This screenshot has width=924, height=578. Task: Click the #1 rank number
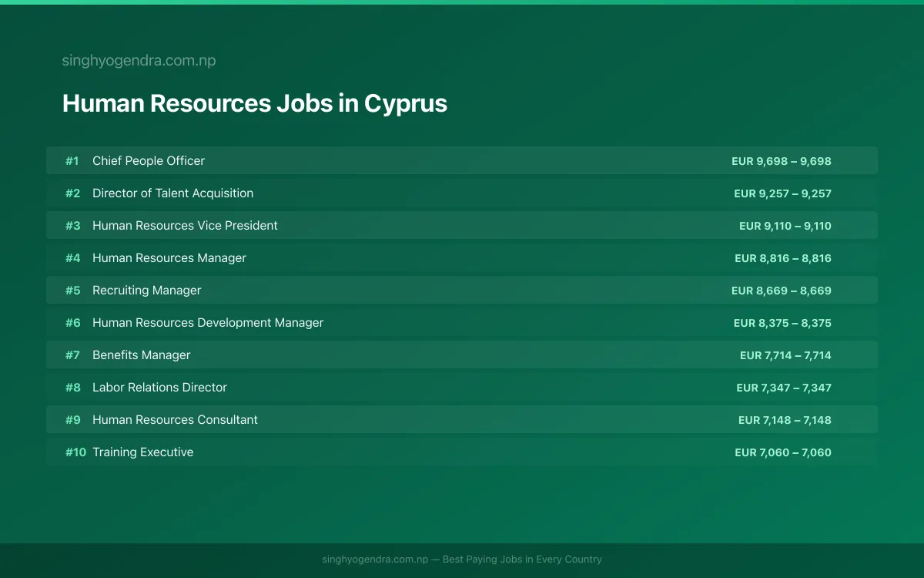coord(72,161)
